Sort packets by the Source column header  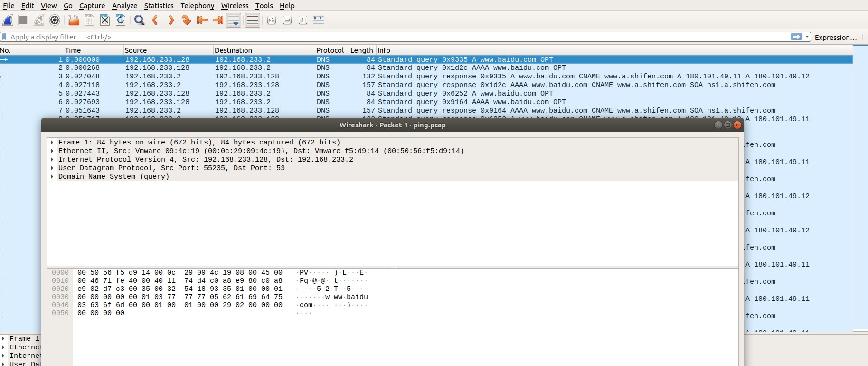tap(168, 50)
